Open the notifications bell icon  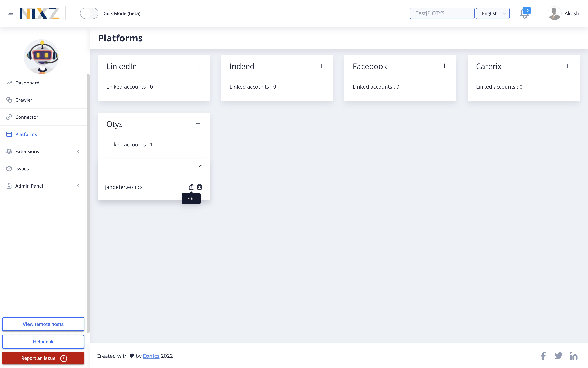(524, 14)
